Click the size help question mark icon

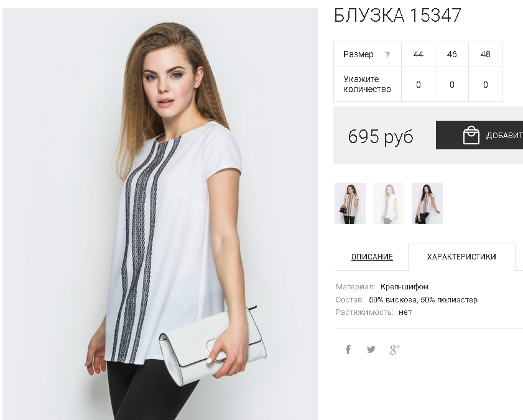click(387, 55)
